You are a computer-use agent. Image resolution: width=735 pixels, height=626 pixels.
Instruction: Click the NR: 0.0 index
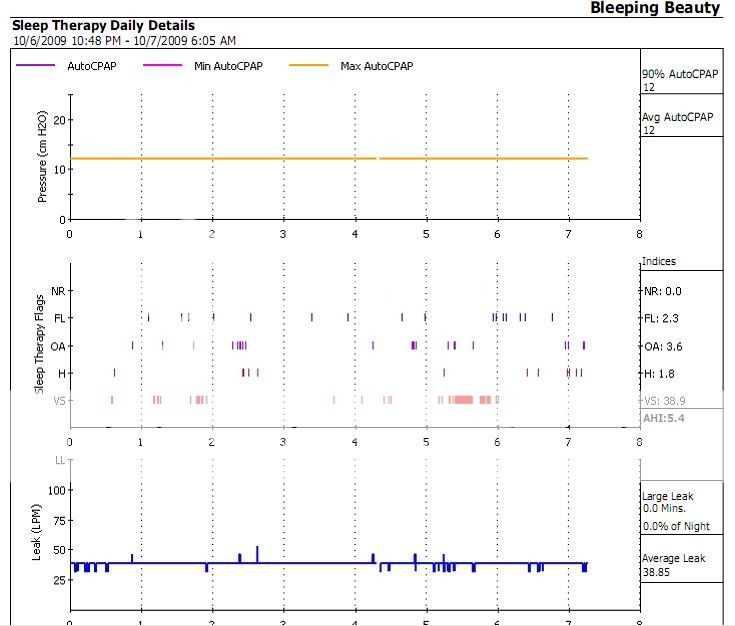pos(663,291)
